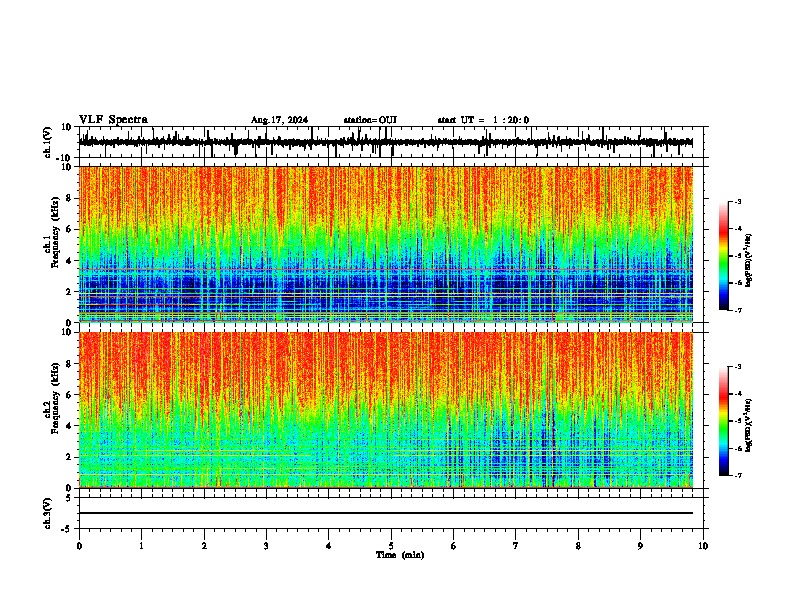Click time axis tick label "9"
This screenshot has width=792, height=612.
click(x=640, y=546)
